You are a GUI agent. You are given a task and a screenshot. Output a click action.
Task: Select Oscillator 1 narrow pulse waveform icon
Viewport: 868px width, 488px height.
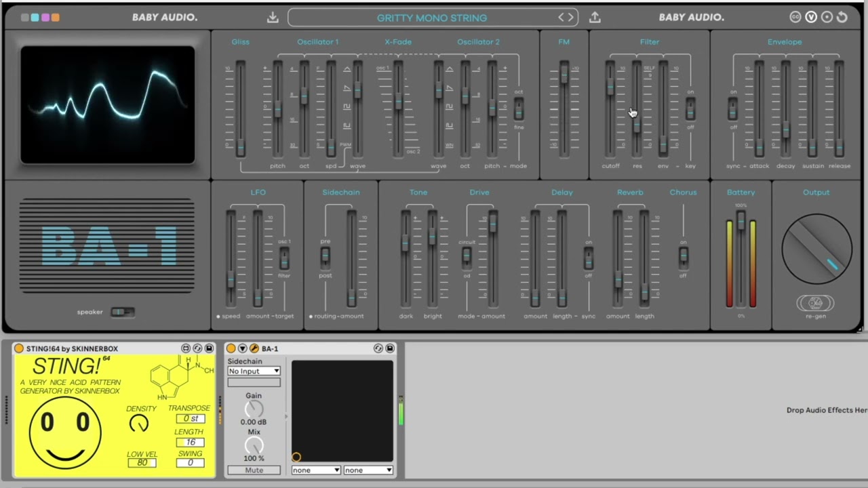coord(347,125)
